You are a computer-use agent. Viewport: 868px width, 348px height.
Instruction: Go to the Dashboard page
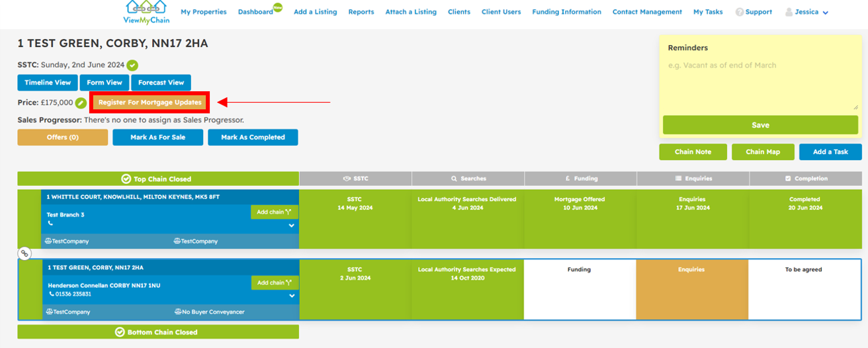(x=256, y=12)
